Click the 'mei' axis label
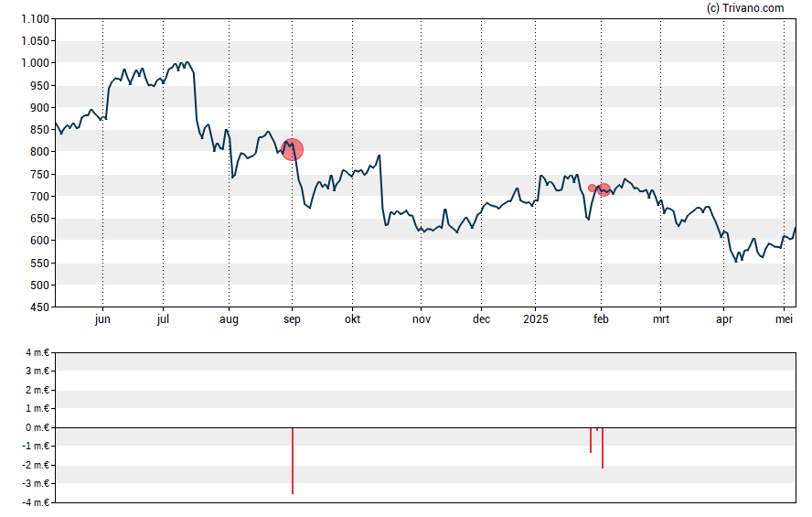 (784, 319)
